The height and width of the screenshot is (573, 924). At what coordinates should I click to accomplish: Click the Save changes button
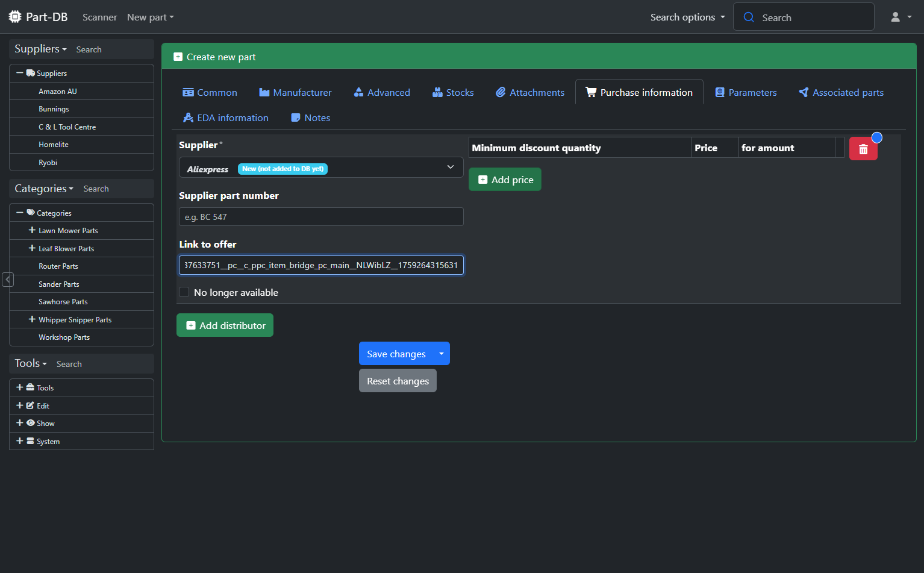click(396, 354)
